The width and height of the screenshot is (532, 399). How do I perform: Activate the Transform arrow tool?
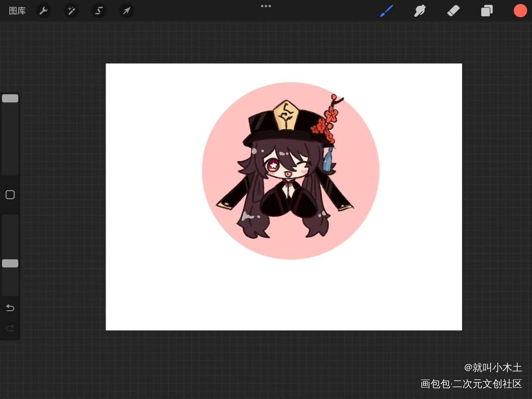click(x=126, y=11)
